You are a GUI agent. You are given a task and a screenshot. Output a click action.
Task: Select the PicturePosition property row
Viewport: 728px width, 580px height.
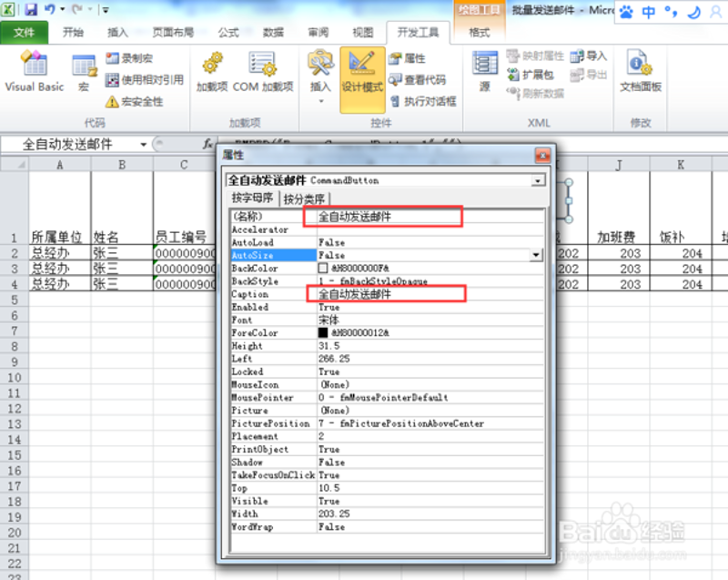pyautogui.click(x=387, y=423)
